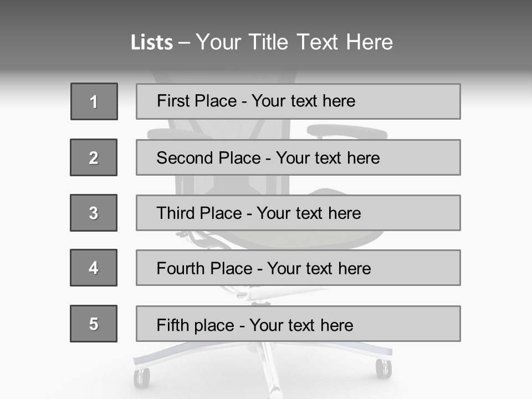Select the chair's right caster wheel
Viewport: 532px width, 399px height.
pos(383,369)
